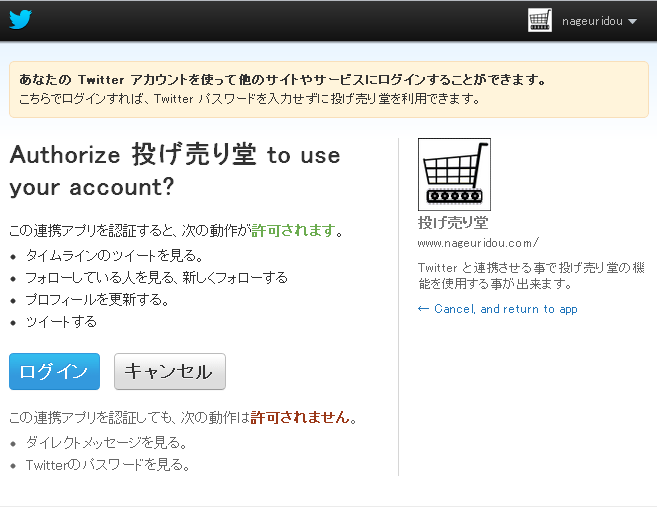Viewport: 658px width, 508px height.
Task: Click the タイムラインのツイートを見る。 list item
Action: [x=114, y=255]
